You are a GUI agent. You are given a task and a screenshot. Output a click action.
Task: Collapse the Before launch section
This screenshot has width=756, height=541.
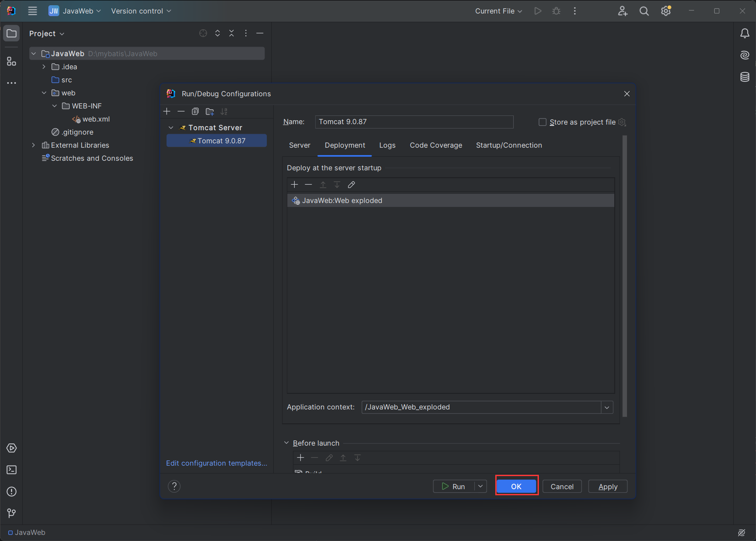(x=286, y=443)
